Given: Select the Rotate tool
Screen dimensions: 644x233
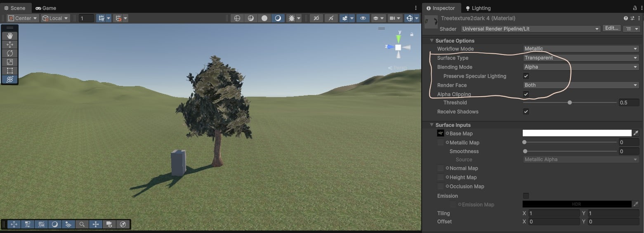Looking at the screenshot, I should point(10,53).
